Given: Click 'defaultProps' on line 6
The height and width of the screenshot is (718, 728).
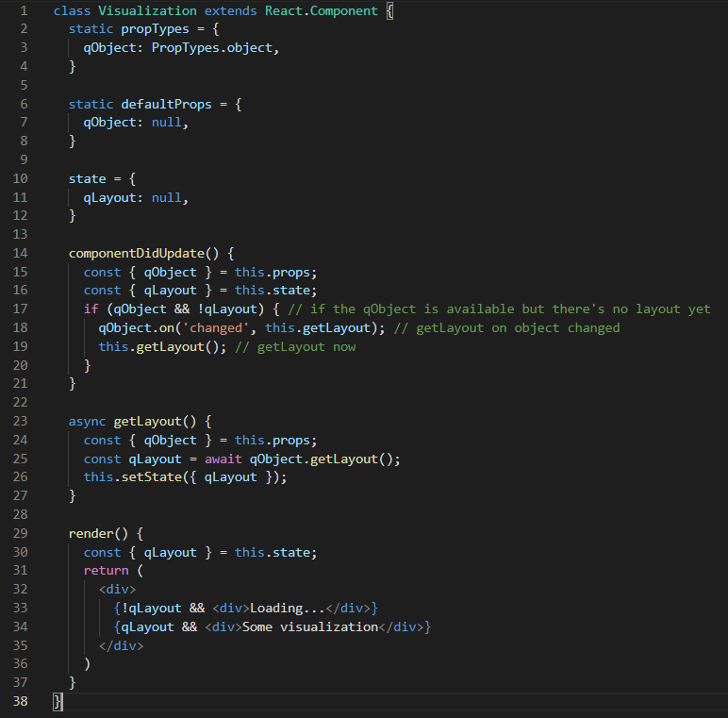Looking at the screenshot, I should coord(166,104).
